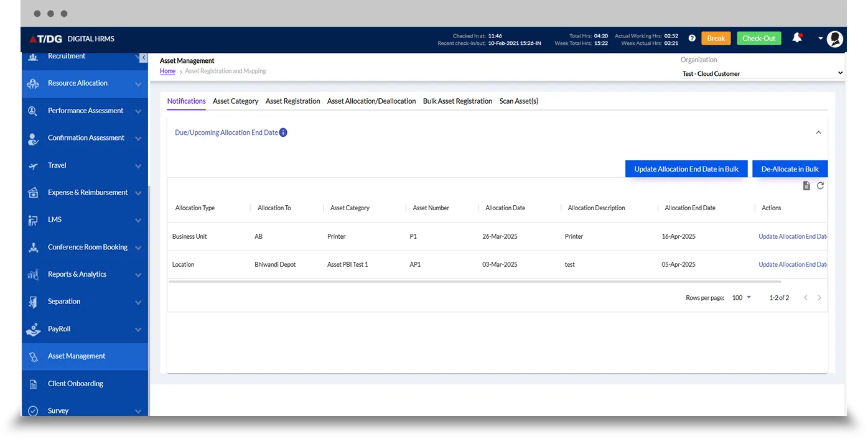The width and height of the screenshot is (868, 439).
Task: Open the Organization dropdown
Action: 762,73
